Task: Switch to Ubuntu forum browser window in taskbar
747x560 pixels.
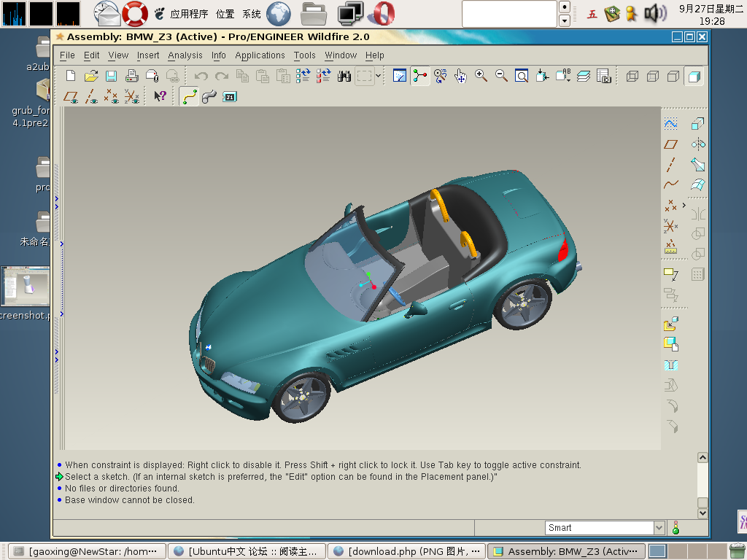Action: [247, 551]
